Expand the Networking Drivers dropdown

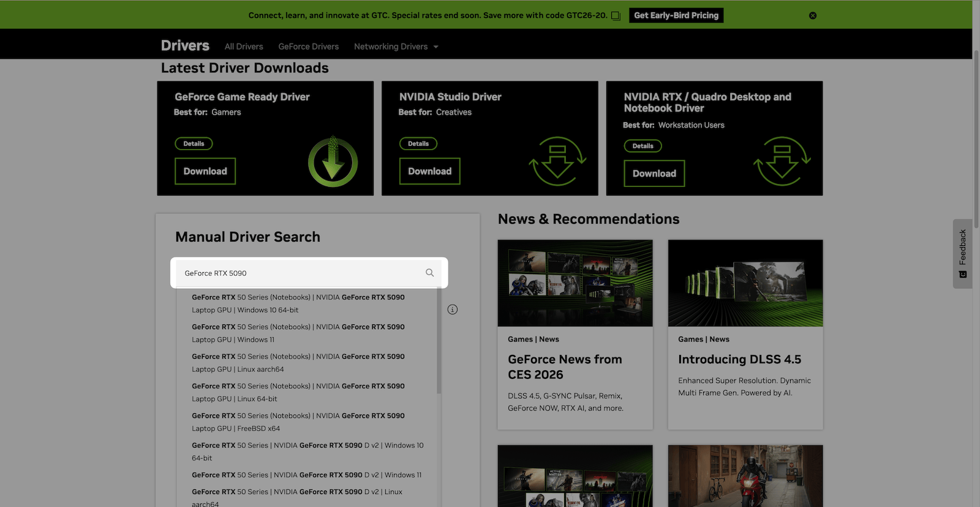(396, 47)
